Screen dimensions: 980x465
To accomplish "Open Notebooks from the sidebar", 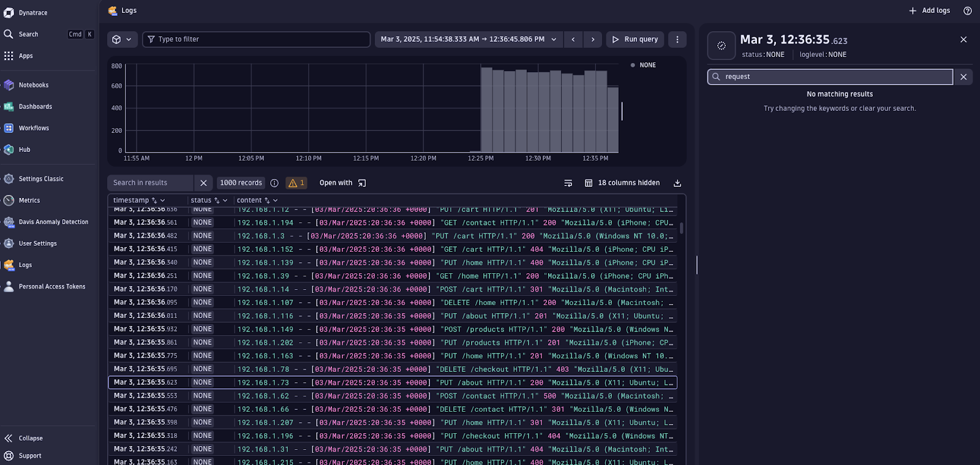I will (34, 85).
